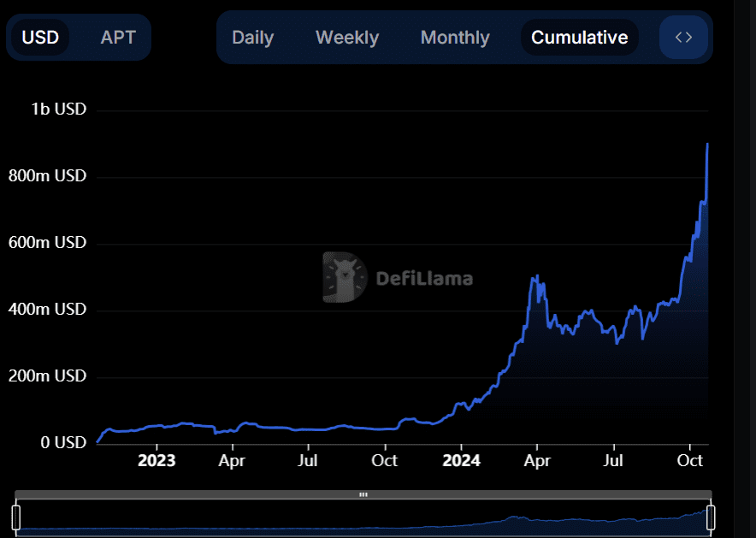The width and height of the screenshot is (756, 538).
Task: Click the DefiLlama llama logo watermark
Action: (344, 277)
